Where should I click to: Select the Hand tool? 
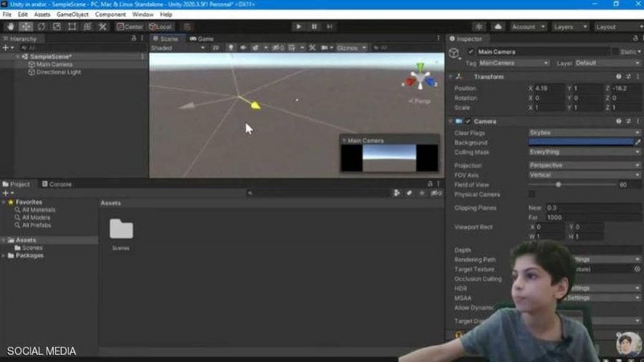[x=10, y=27]
